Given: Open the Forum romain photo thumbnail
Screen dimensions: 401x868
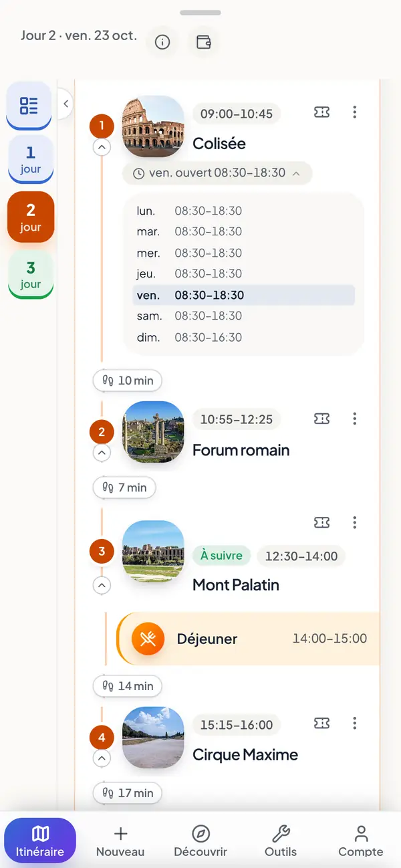Looking at the screenshot, I should (153, 432).
